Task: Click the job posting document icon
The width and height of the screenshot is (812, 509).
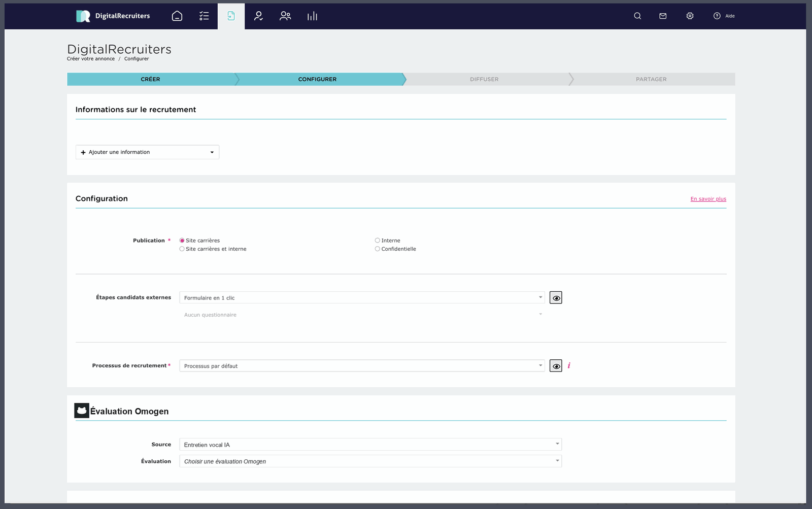Action: click(231, 16)
